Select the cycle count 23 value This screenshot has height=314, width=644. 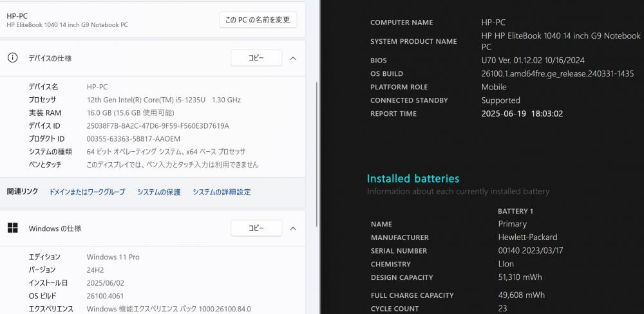[x=502, y=308]
